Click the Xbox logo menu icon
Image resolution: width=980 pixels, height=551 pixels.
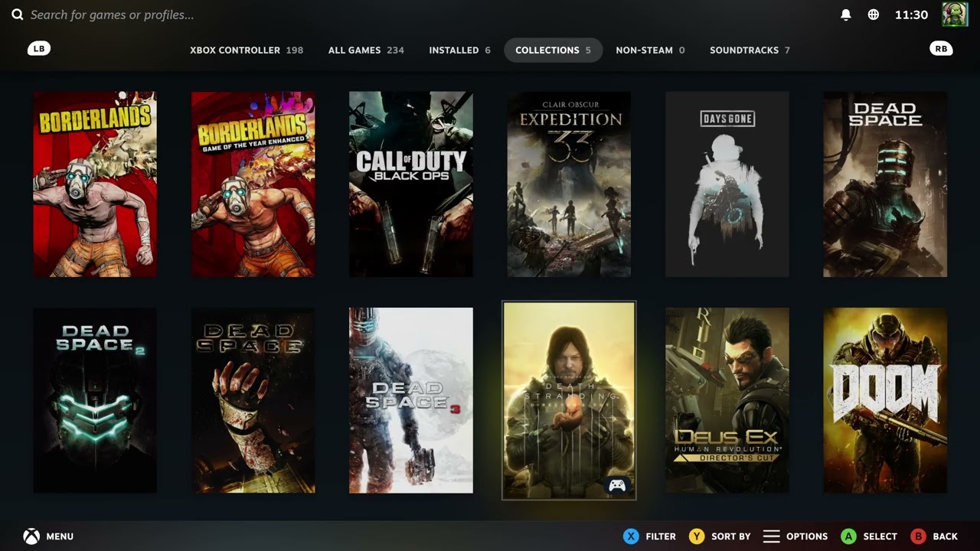click(31, 536)
